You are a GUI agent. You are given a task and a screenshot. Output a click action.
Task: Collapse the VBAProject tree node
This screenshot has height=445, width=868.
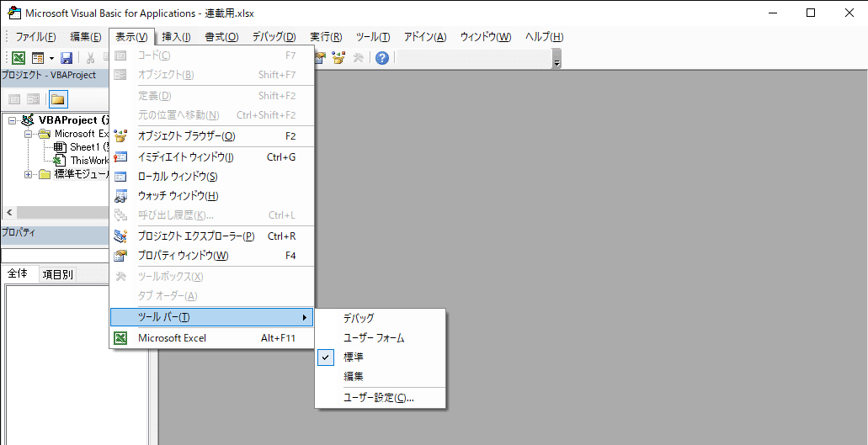click(x=12, y=120)
